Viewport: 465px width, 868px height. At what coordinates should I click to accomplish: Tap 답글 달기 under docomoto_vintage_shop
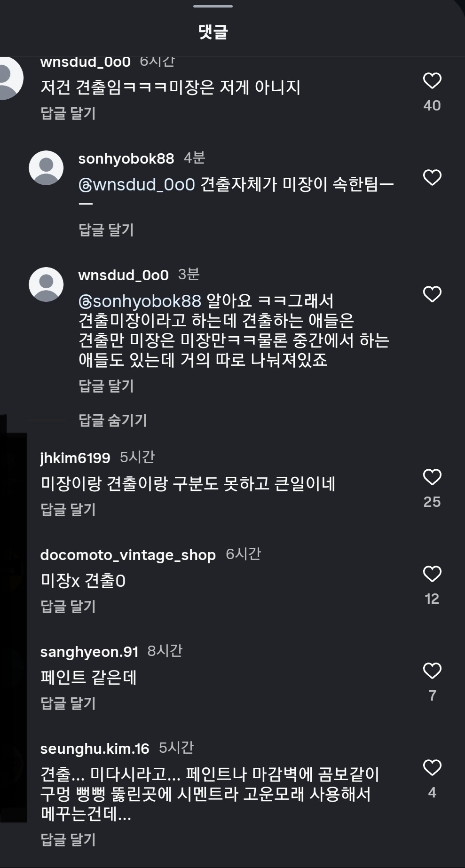68,606
